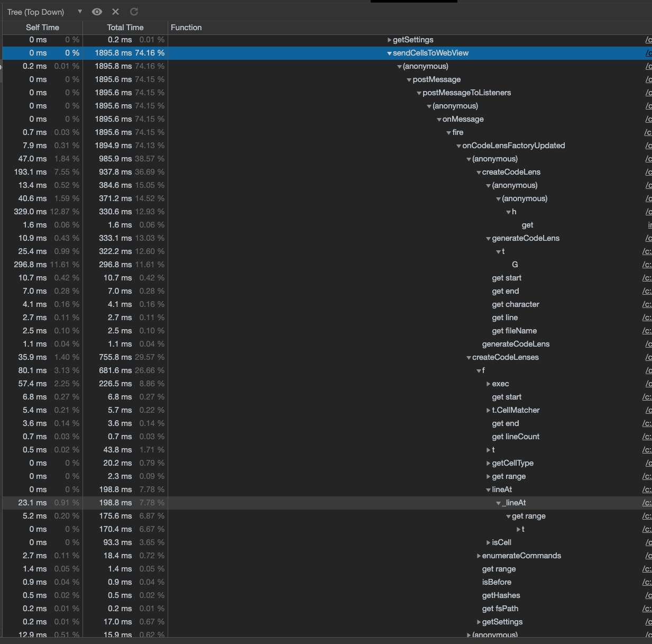Collapse the generateCodeLens node
This screenshot has width=652, height=644.
click(488, 238)
